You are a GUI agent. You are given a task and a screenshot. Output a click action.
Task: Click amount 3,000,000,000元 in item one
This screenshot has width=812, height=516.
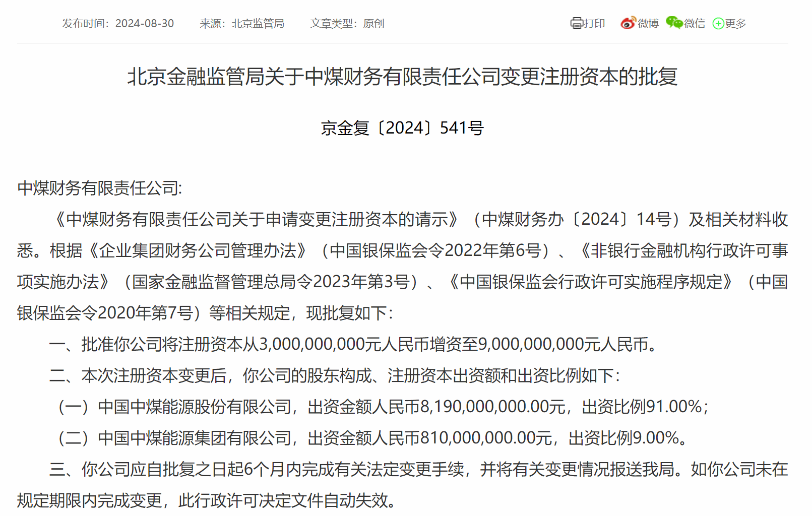tap(320, 344)
